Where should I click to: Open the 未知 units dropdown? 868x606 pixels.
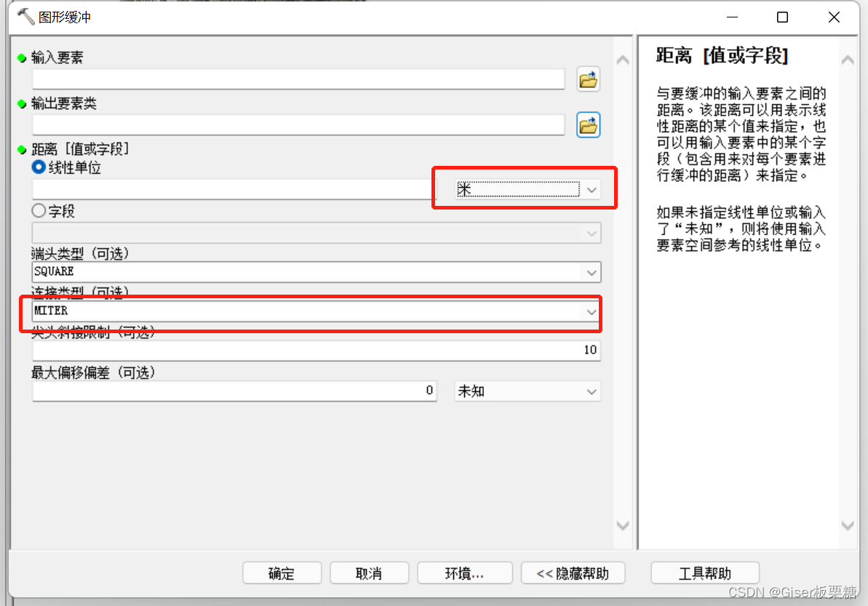[x=591, y=391]
